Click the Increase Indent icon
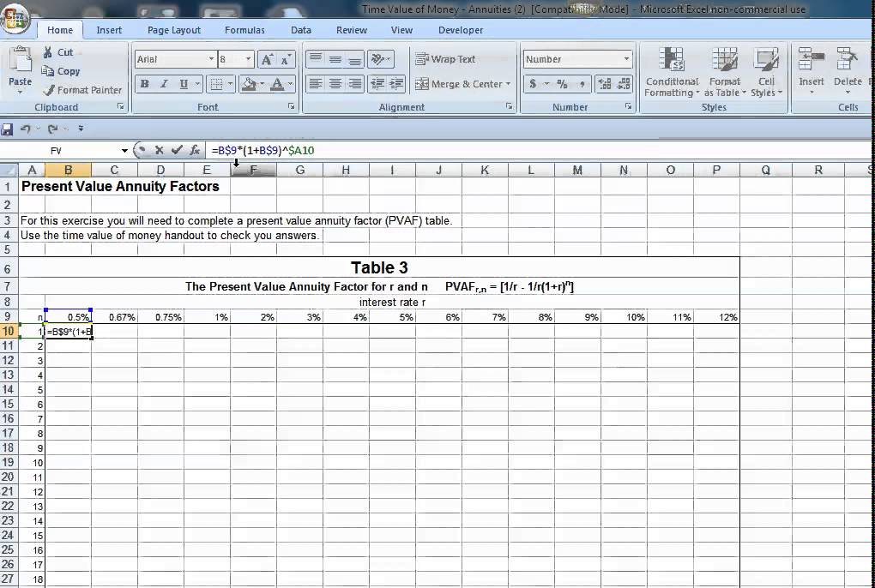Screen dimensions: 875x588 click(397, 84)
